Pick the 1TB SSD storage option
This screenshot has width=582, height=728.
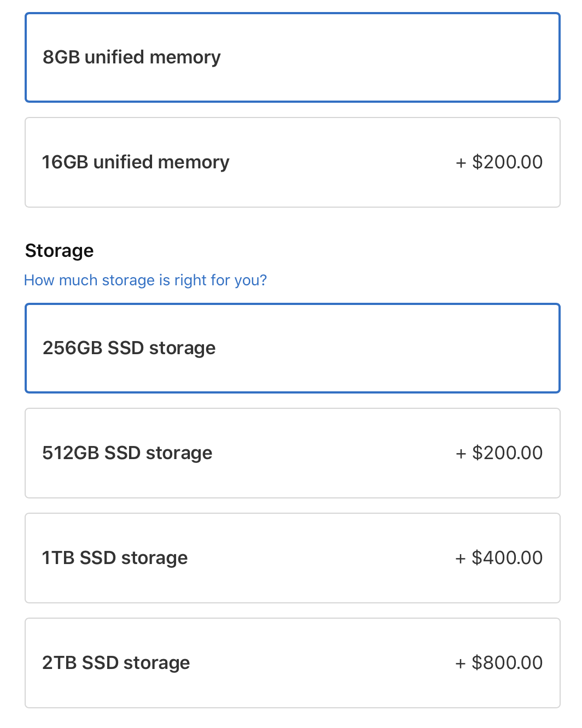pos(293,558)
